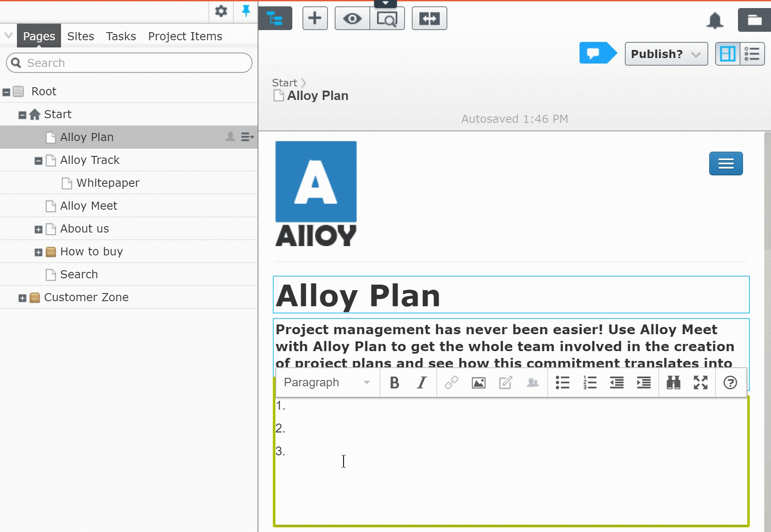Open the Publish? options button
Viewport: 771px width, 532px height.
pyautogui.click(x=666, y=54)
